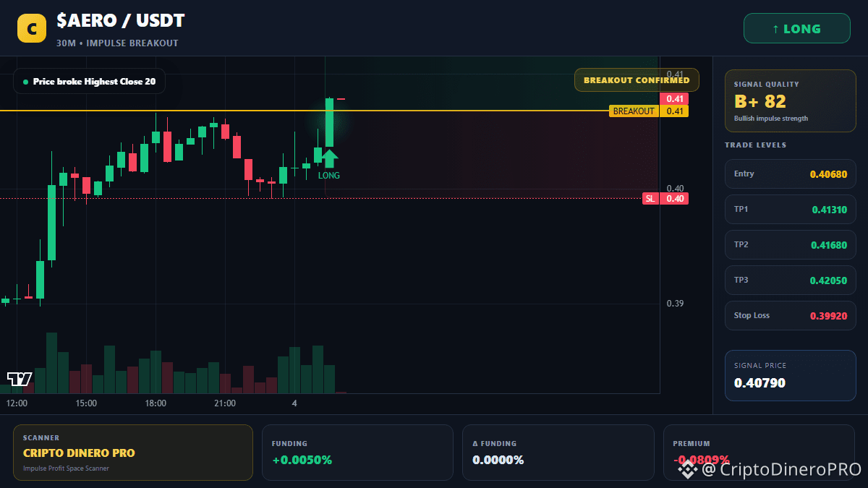The height and width of the screenshot is (488, 868).
Task: Click the 18:00 time axis label
Action: (x=156, y=403)
